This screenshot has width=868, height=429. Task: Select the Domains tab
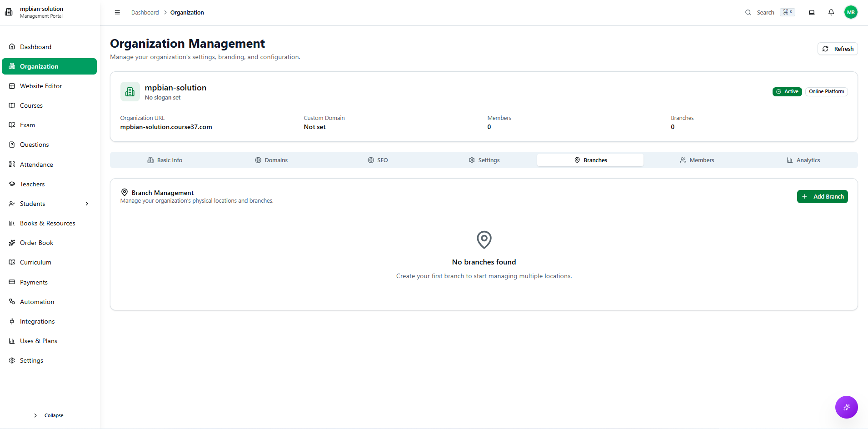(271, 160)
